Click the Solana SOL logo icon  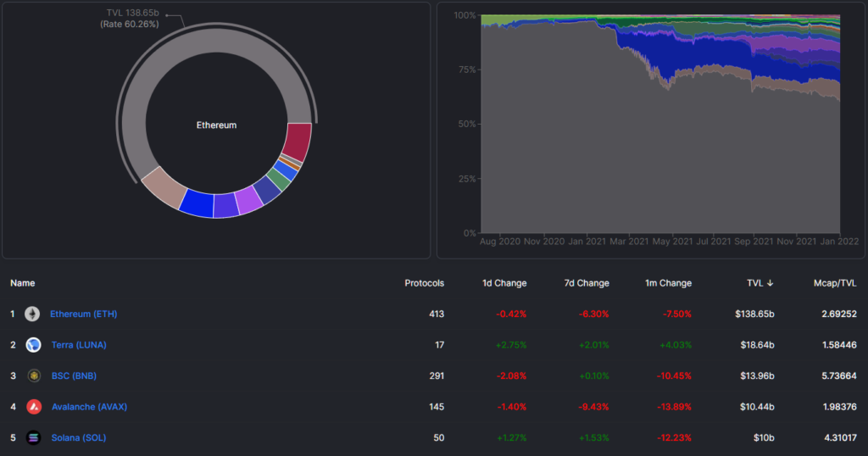coord(34,437)
